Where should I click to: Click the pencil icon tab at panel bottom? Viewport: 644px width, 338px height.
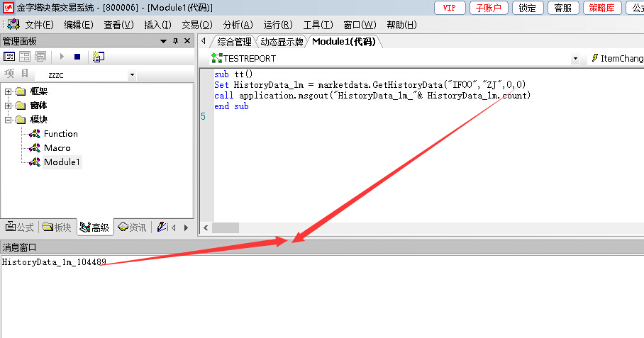(162, 227)
